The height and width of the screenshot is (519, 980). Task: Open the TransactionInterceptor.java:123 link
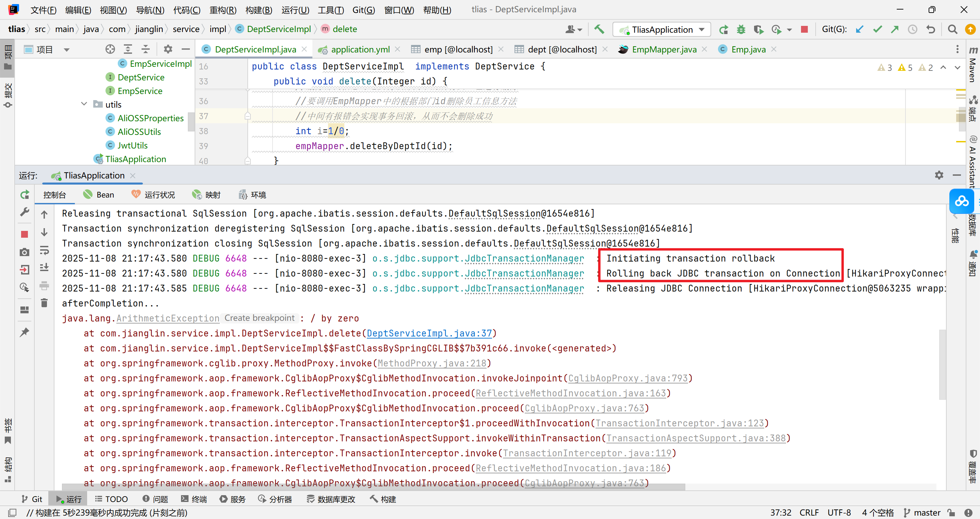click(680, 423)
